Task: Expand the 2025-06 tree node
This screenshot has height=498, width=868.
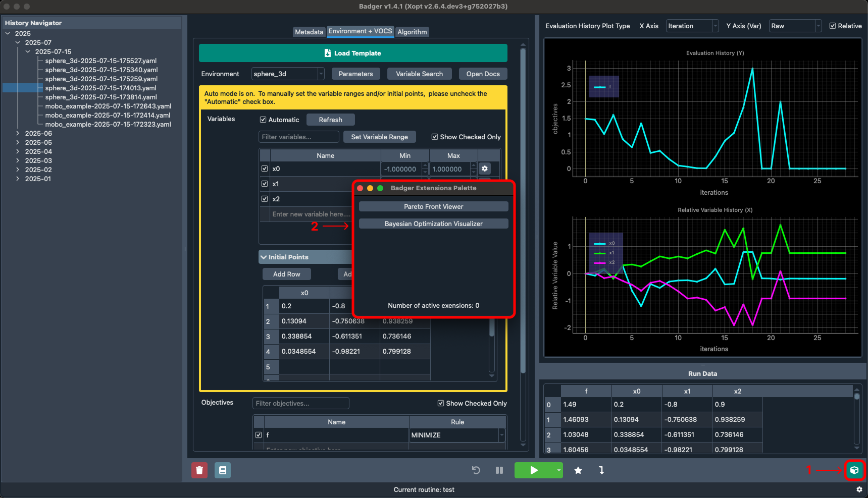Action: [x=18, y=133]
